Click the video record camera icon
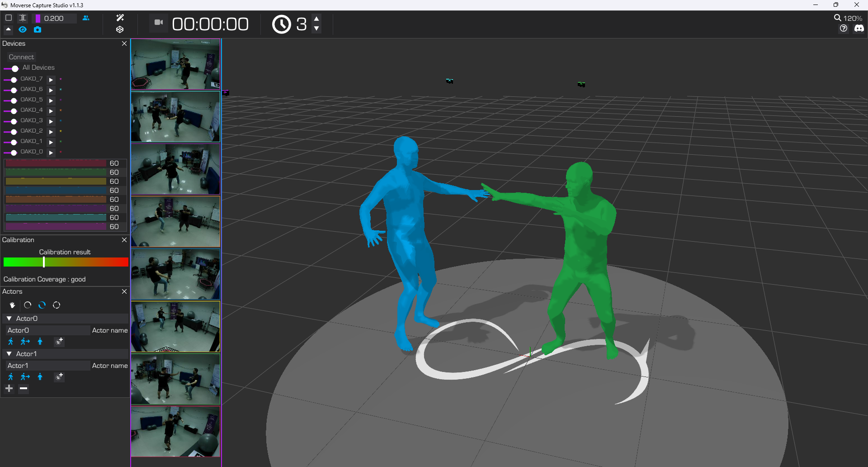This screenshot has height=467, width=868. (159, 22)
